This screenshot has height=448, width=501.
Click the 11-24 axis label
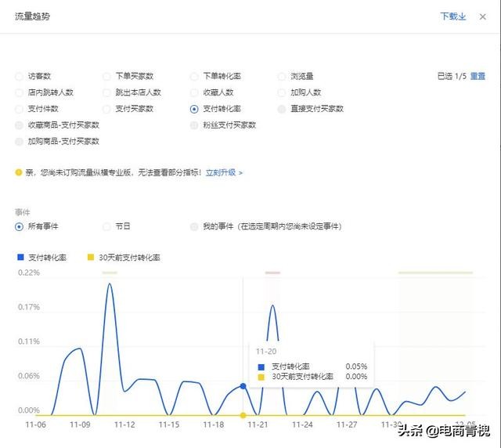[x=302, y=425]
